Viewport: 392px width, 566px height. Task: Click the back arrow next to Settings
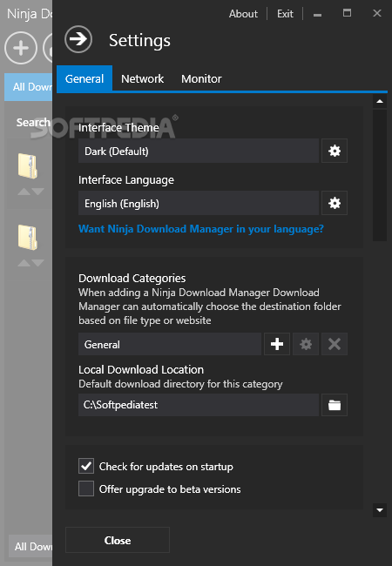78,39
